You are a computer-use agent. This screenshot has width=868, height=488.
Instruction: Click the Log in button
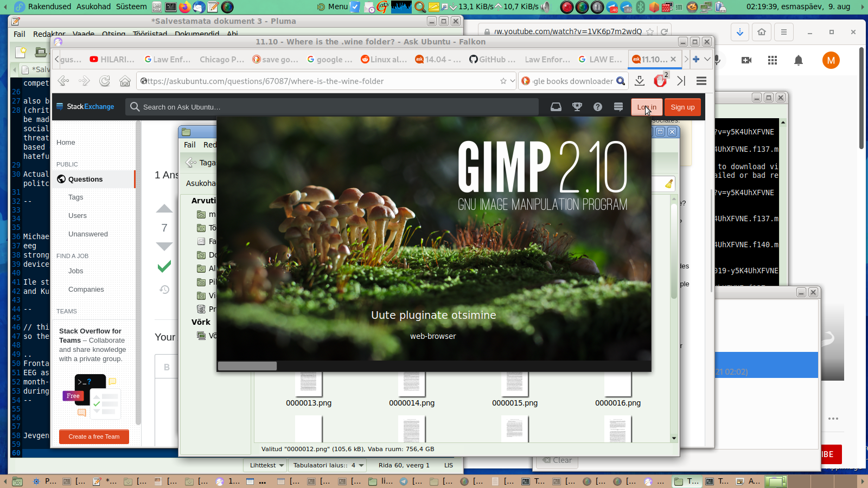(x=647, y=107)
